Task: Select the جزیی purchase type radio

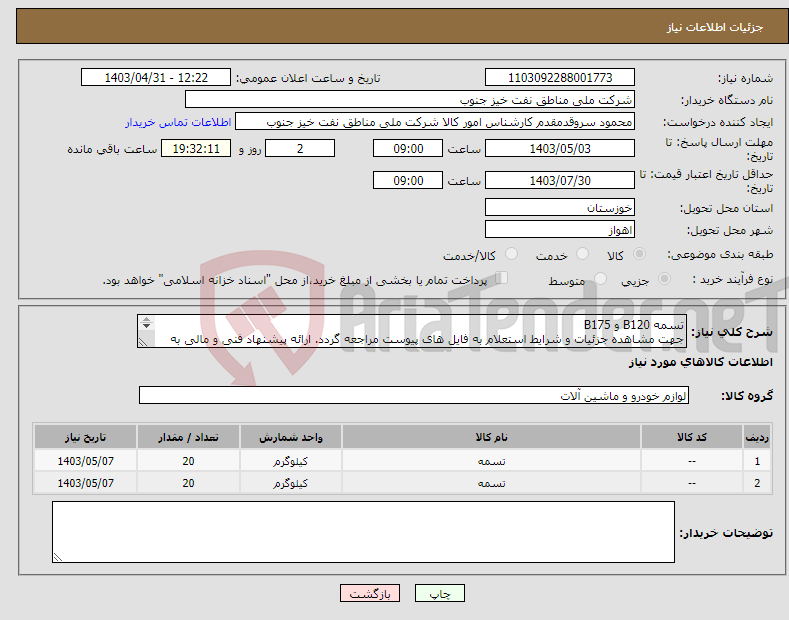Action: [x=664, y=279]
